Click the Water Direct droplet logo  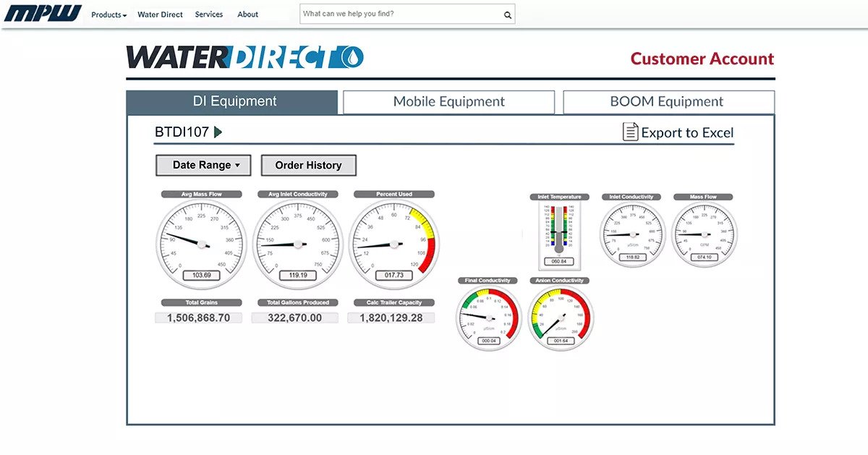pos(352,58)
